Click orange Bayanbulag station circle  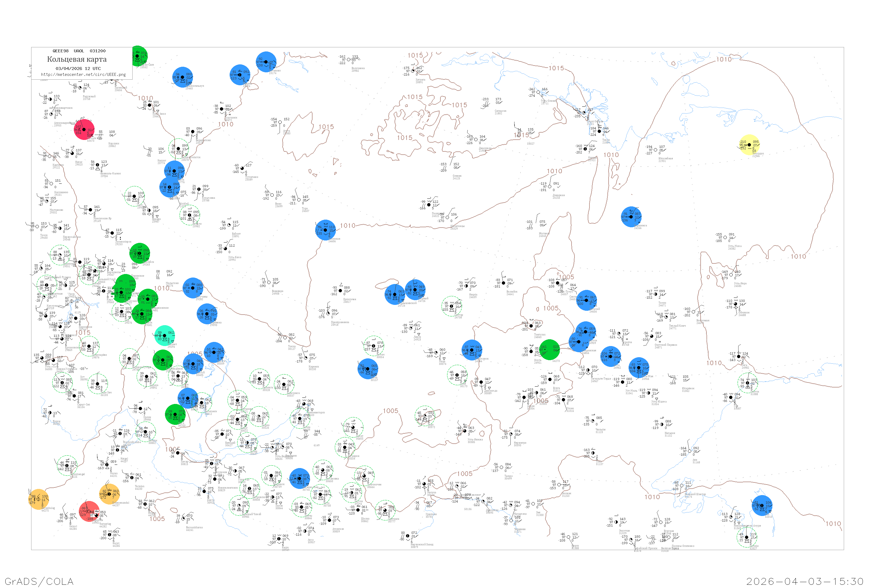[38, 499]
